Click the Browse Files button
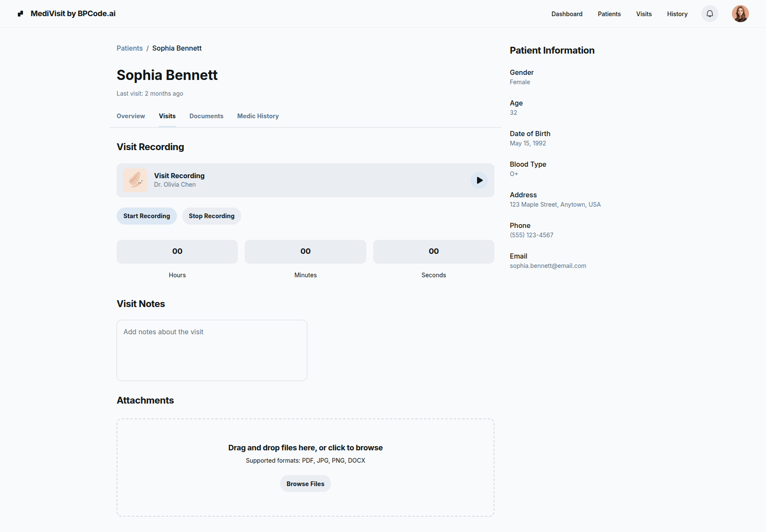766x532 pixels. click(305, 484)
